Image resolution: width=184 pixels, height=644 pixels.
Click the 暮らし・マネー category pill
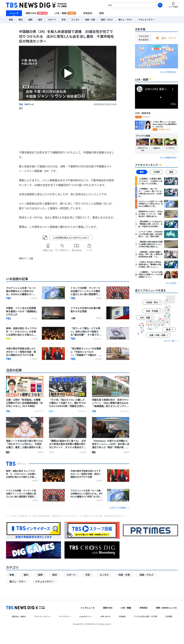tap(17, 582)
